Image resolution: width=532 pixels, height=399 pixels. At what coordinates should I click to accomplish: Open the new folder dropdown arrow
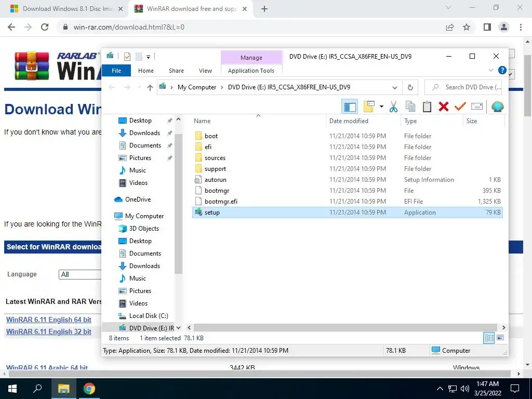[382, 107]
